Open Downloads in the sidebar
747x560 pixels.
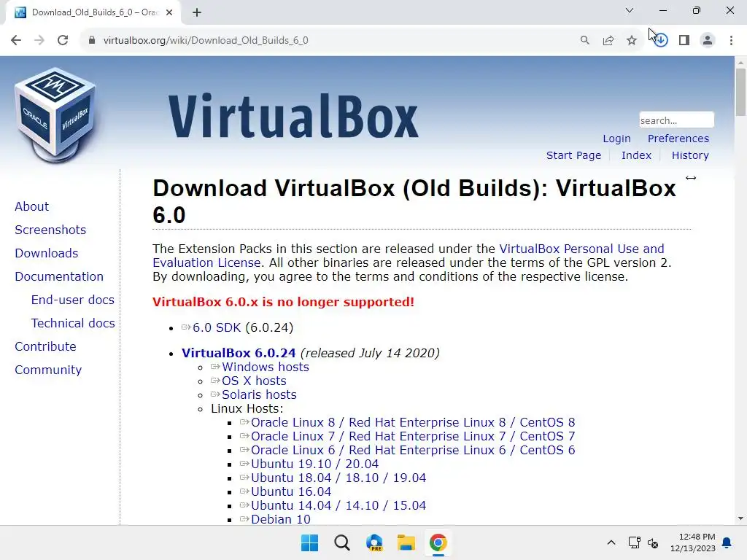[47, 253]
